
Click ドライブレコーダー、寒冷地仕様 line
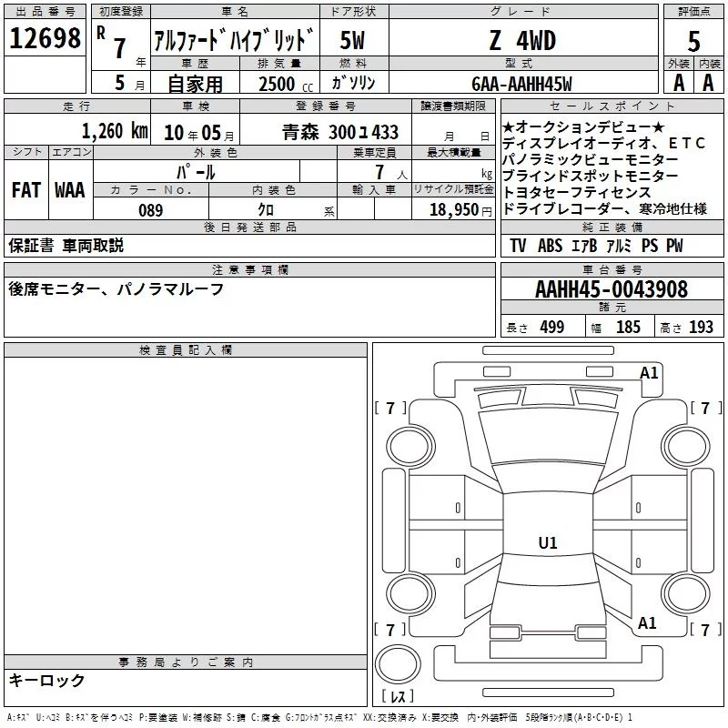[604, 209]
